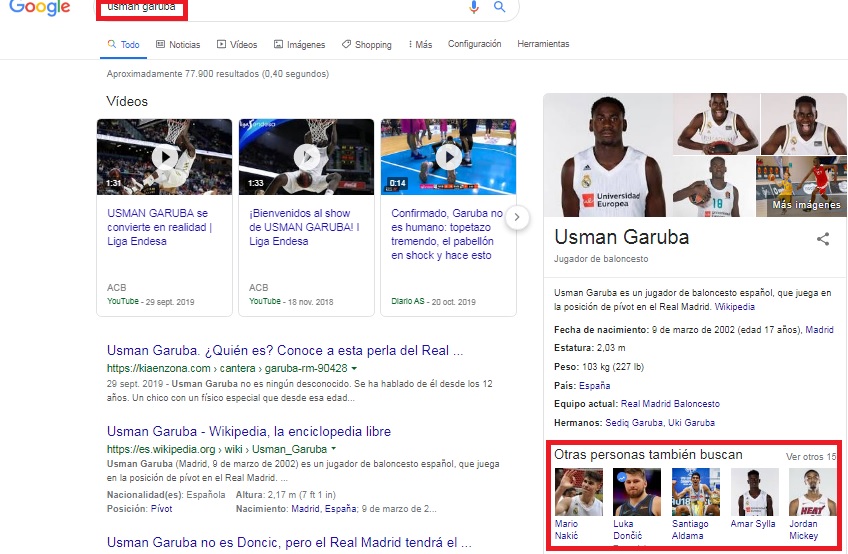Click the Madrid birthplace link in Wikipedia snippet
Screen dimensions: 848x554
click(306, 509)
